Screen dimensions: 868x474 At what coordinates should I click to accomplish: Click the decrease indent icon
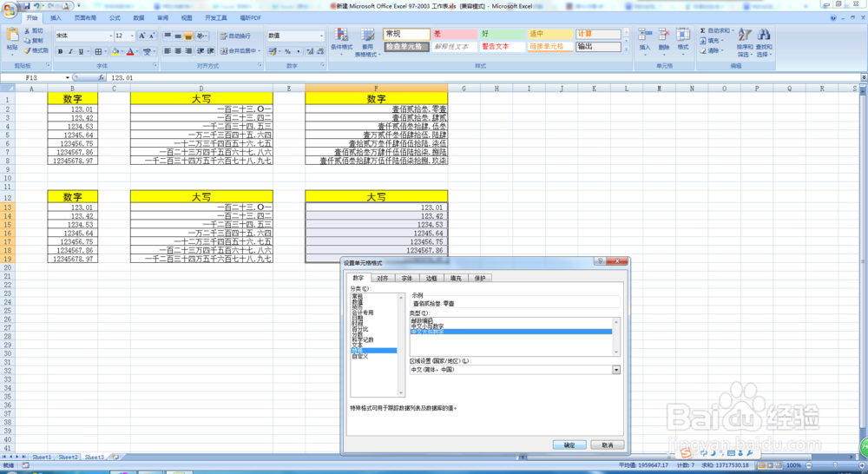point(200,51)
